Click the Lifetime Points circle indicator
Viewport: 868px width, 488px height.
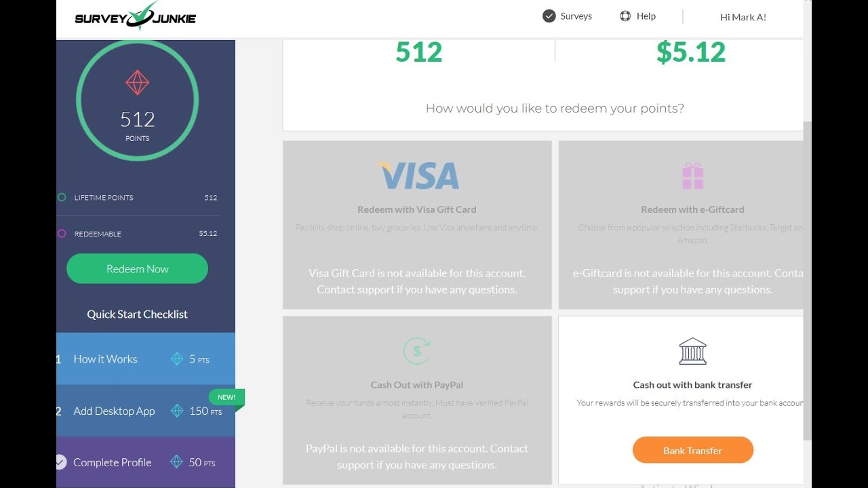coord(62,198)
